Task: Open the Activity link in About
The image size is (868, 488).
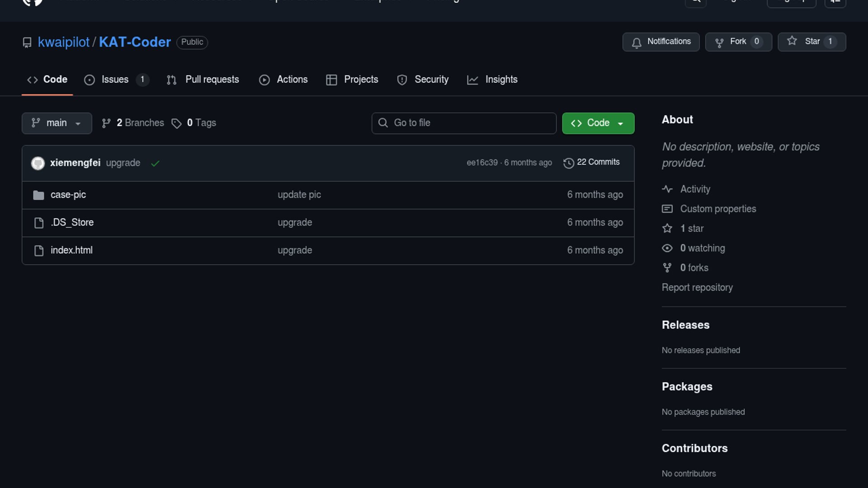Action: [695, 189]
